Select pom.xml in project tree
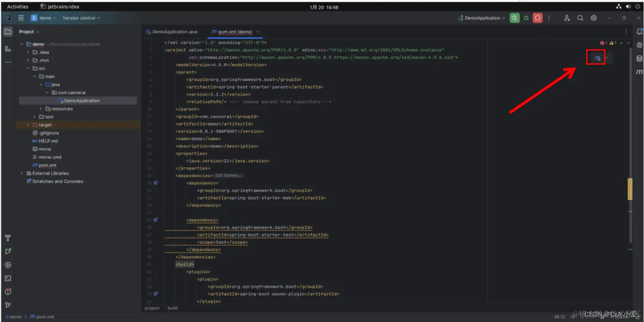This screenshot has height=322, width=644. pyautogui.click(x=45, y=165)
